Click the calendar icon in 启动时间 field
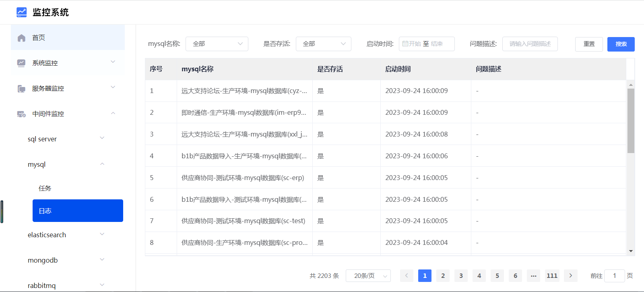This screenshot has height=292, width=644. point(405,44)
